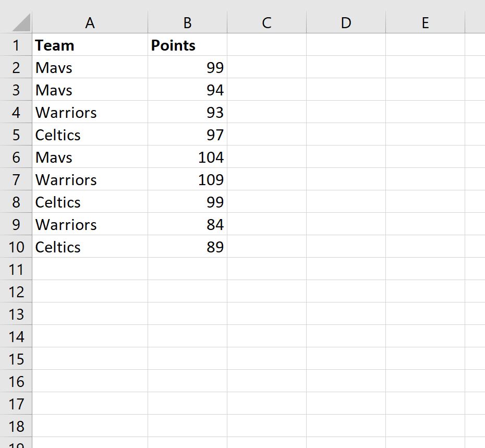Select row 6 header
The image size is (485, 448).
point(16,157)
